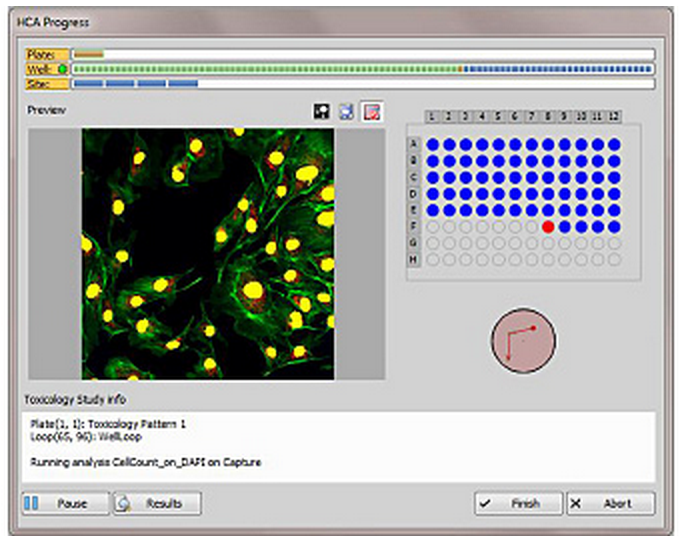
Task: Click the Plate progress bar
Action: [x=363, y=55]
